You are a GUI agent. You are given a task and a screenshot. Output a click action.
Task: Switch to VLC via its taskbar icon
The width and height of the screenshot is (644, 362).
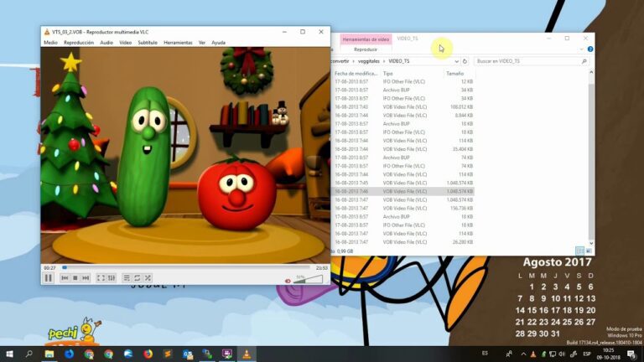tap(247, 354)
